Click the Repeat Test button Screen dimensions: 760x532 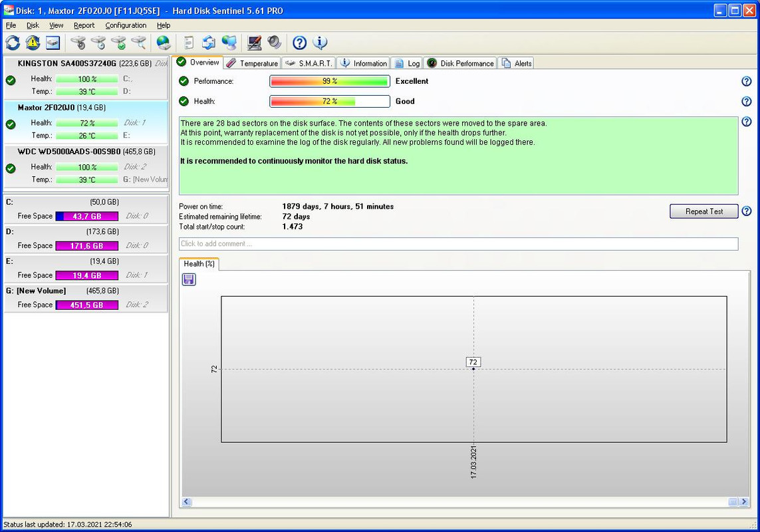(703, 211)
